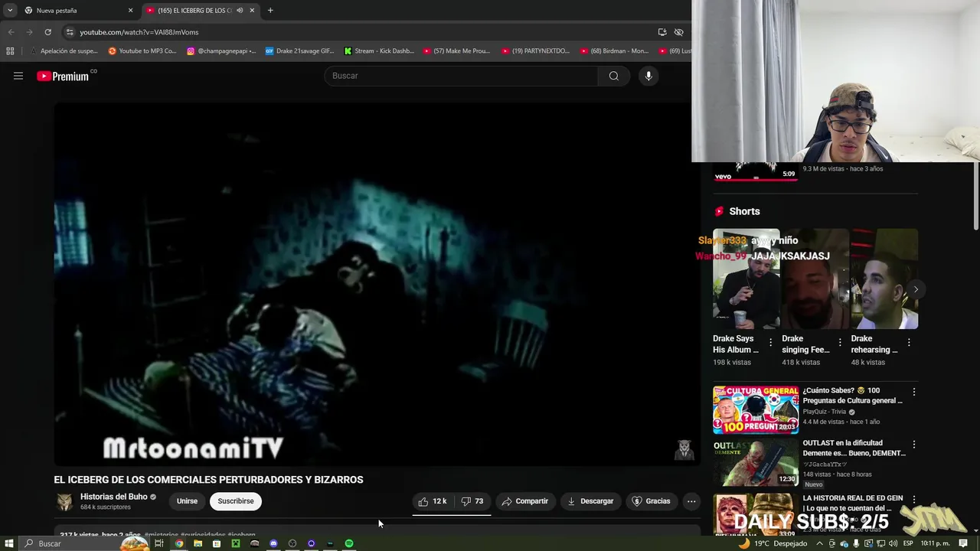Viewport: 980px width, 551px height.
Task: Open options for Drake singing Fee... short
Action: point(840,343)
